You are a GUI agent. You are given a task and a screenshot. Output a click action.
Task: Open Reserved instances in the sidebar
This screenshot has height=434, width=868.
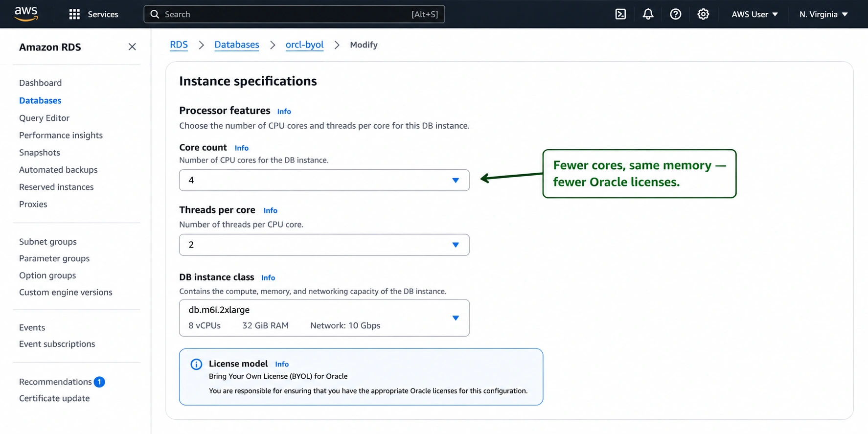click(56, 187)
